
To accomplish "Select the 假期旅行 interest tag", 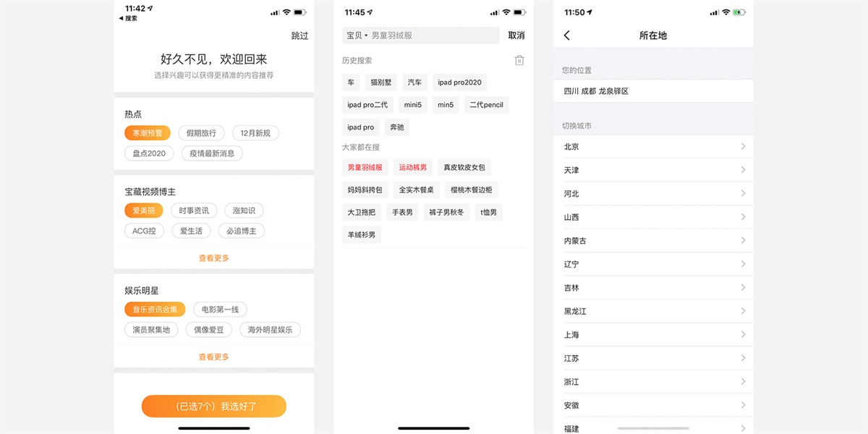I will 200,132.
